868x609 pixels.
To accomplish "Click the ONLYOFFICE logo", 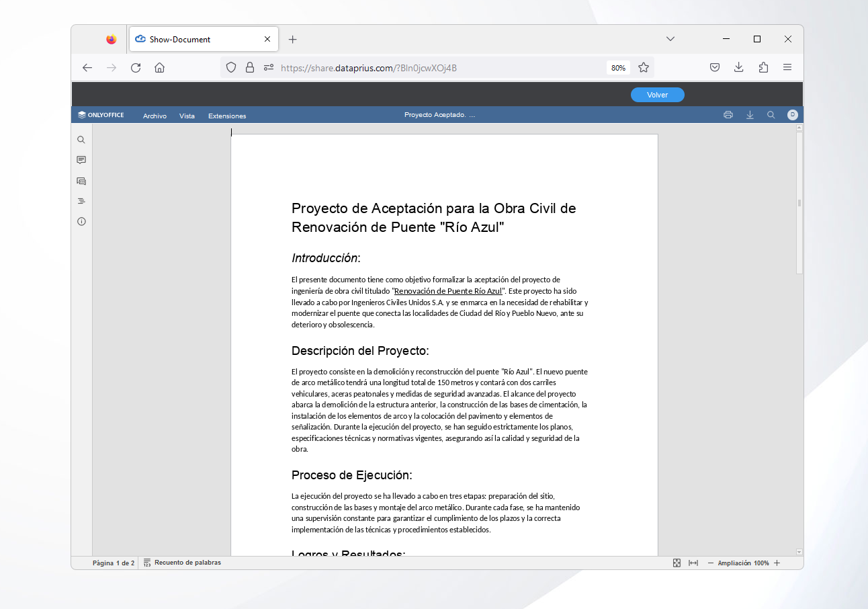I will pos(101,115).
